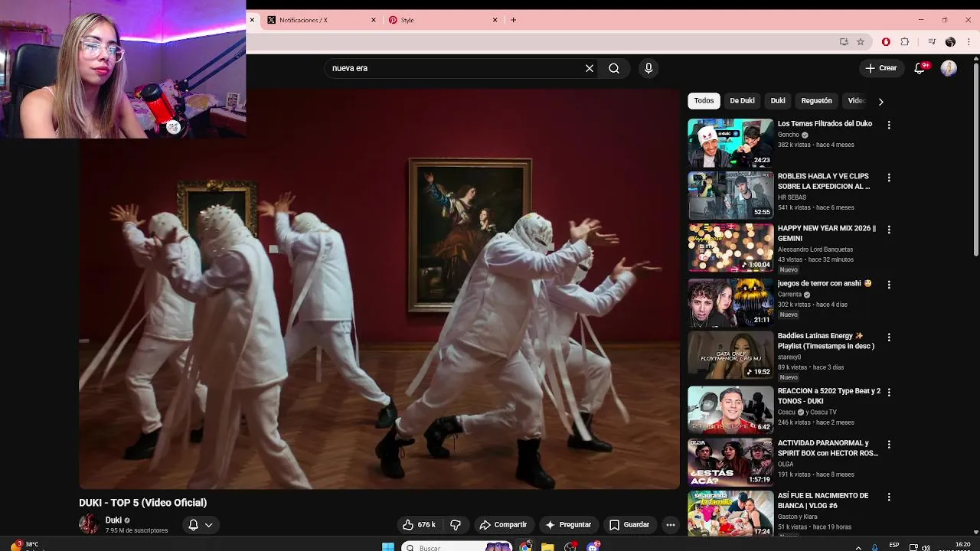Save the video with Guardar
Viewport: 980px width, 551px height.
pos(629,524)
